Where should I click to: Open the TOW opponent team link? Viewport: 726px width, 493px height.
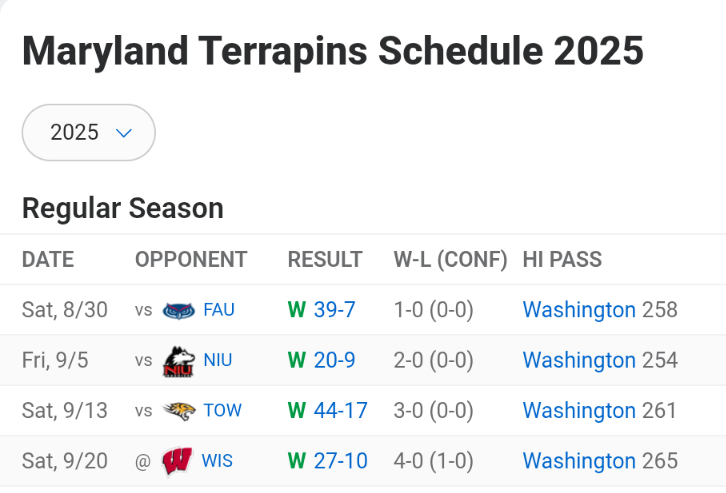(x=222, y=410)
